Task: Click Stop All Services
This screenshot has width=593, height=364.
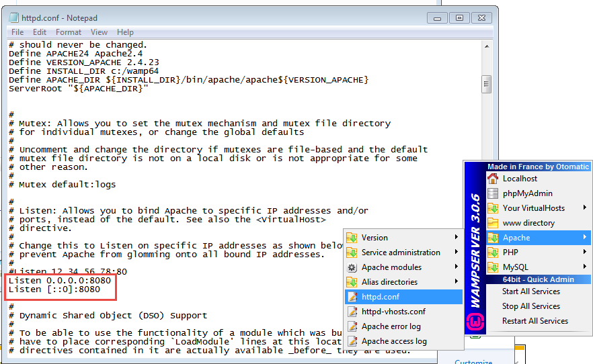Action: [530, 306]
